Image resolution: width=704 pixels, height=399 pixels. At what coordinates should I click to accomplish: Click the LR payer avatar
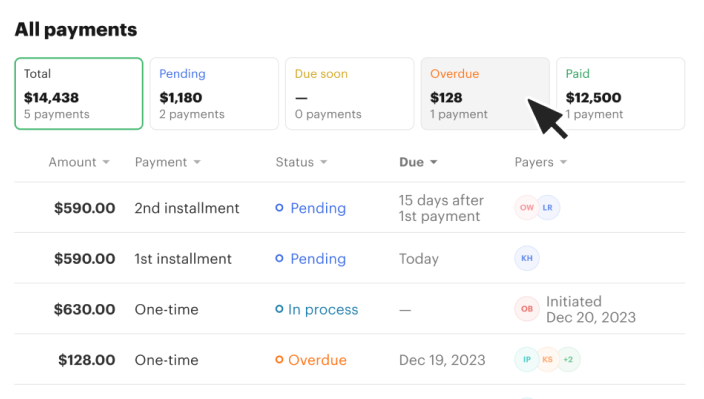(x=548, y=207)
